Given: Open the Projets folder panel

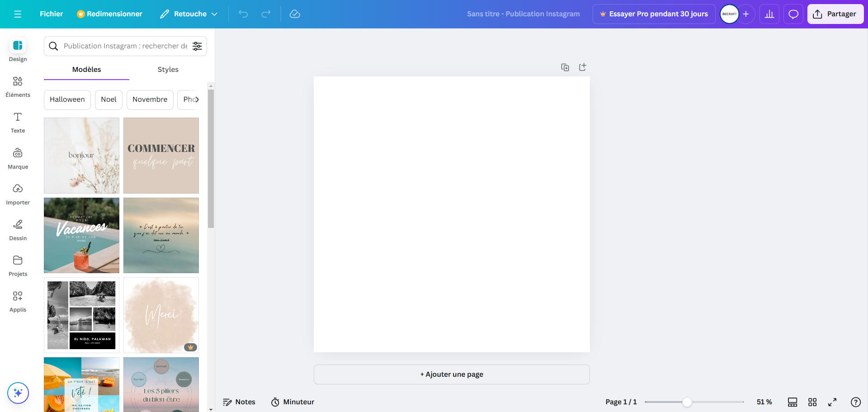Looking at the screenshot, I should [18, 265].
